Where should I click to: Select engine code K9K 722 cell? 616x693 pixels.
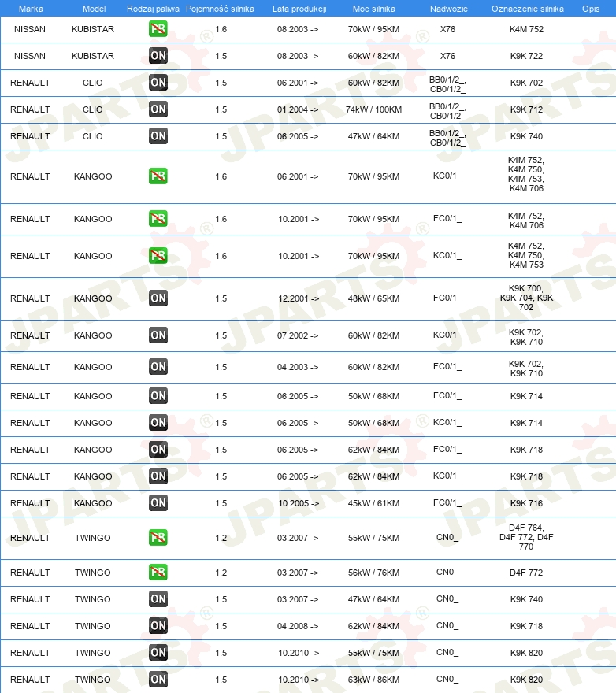(x=526, y=56)
